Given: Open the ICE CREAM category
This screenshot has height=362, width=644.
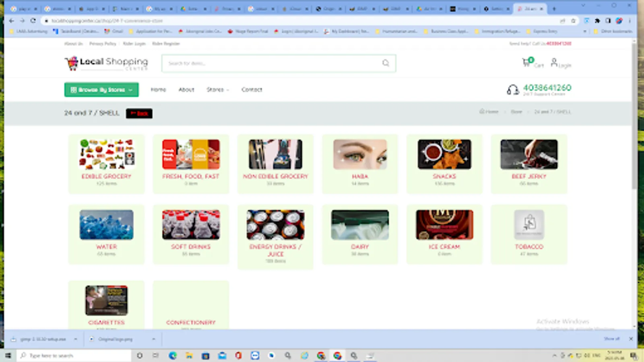Looking at the screenshot, I should 444,234.
